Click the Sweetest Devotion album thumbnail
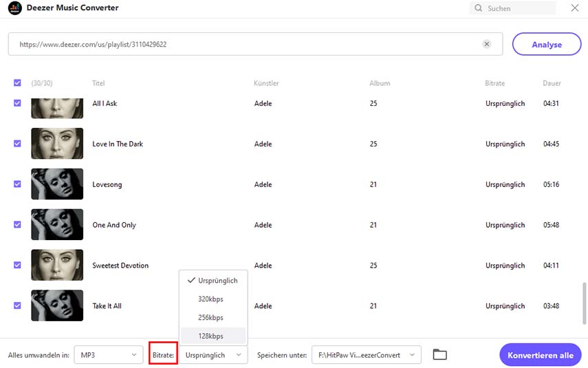Image resolution: width=588 pixels, height=368 pixels. tap(57, 265)
